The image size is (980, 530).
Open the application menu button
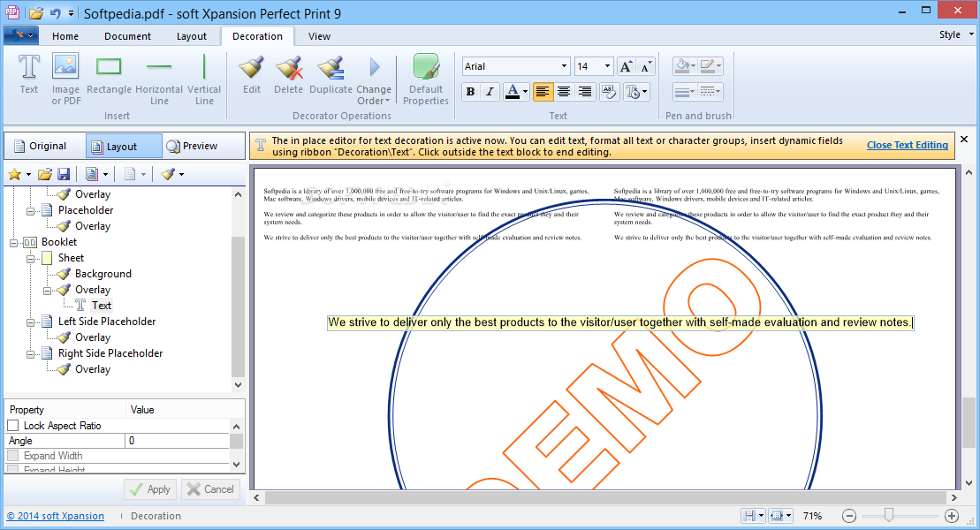click(x=21, y=35)
